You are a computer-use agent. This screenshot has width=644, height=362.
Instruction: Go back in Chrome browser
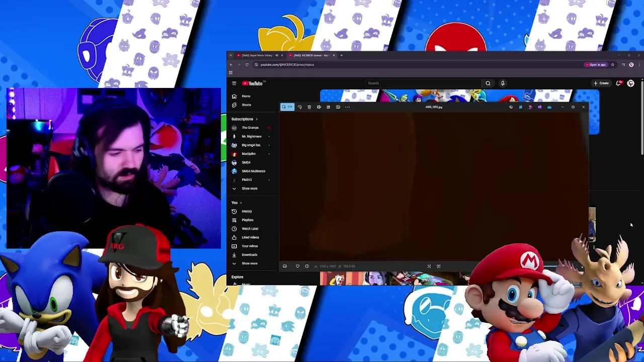tap(231, 65)
